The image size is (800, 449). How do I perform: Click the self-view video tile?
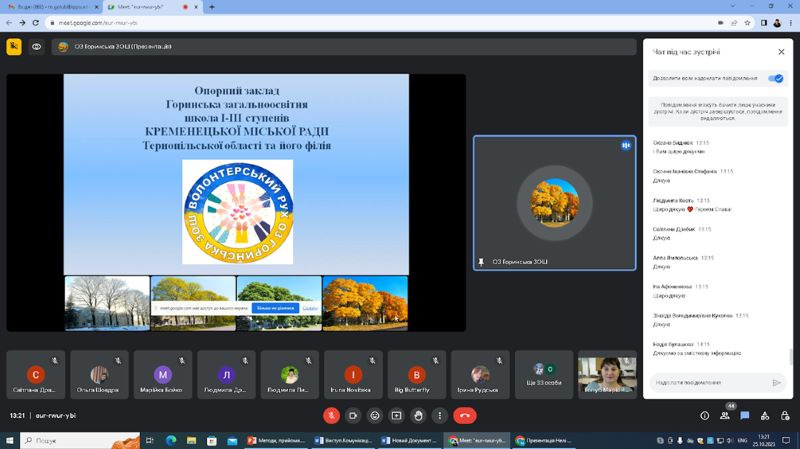coord(607,375)
